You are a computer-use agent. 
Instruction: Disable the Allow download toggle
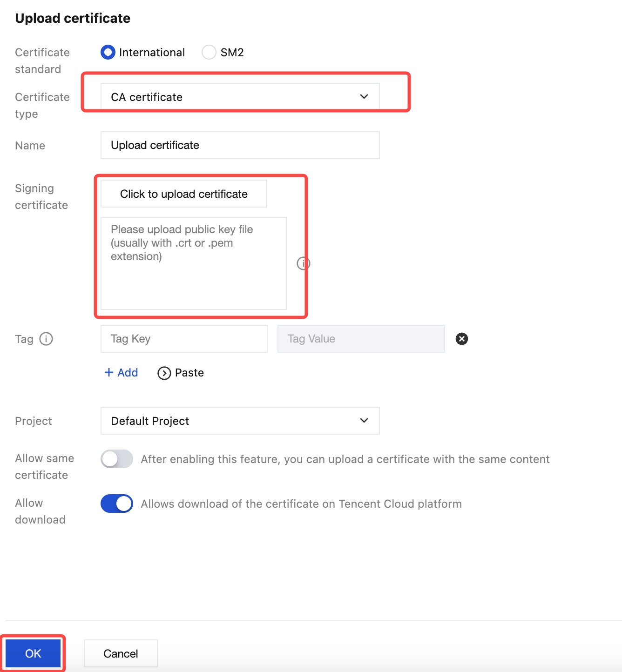tap(117, 504)
